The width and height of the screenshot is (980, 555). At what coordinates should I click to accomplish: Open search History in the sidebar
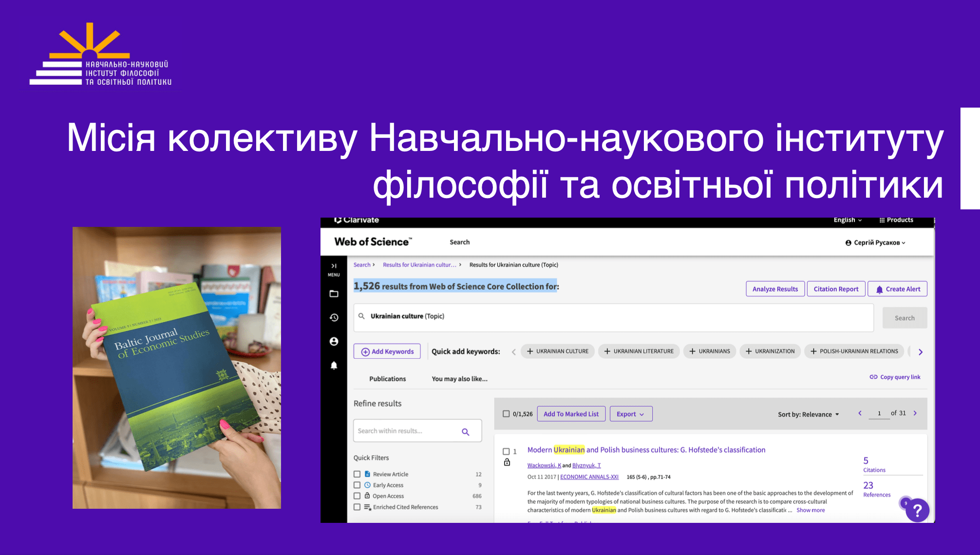click(x=334, y=317)
